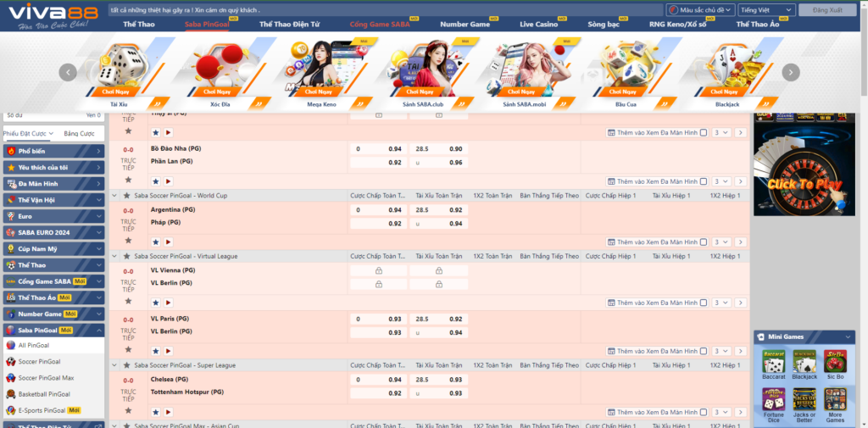Collapse the World Cup league group
The image size is (868, 428).
click(x=114, y=196)
